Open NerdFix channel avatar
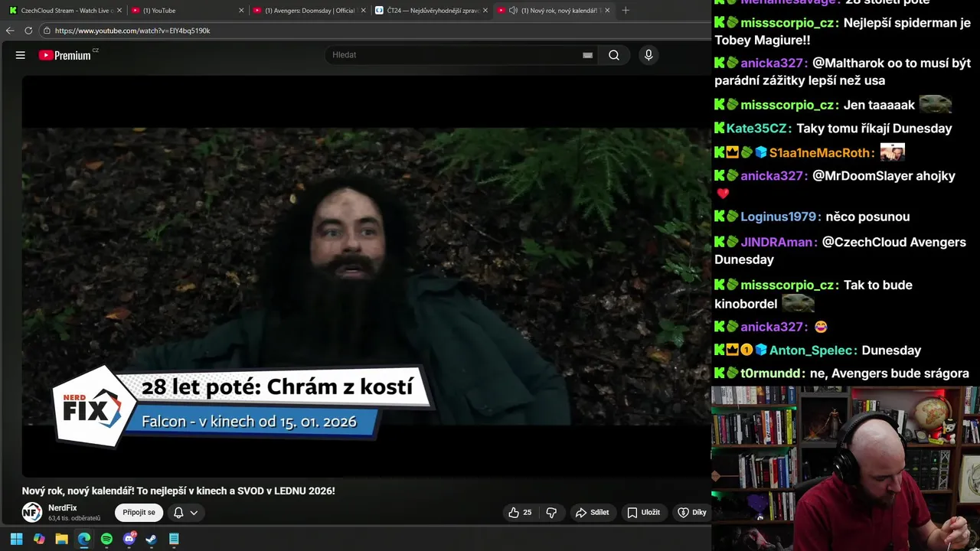Screen dimensions: 980x551 click(31, 512)
